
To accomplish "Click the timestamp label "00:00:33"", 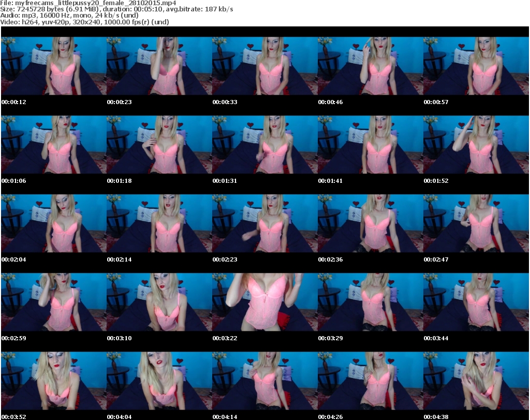I will pos(225,102).
